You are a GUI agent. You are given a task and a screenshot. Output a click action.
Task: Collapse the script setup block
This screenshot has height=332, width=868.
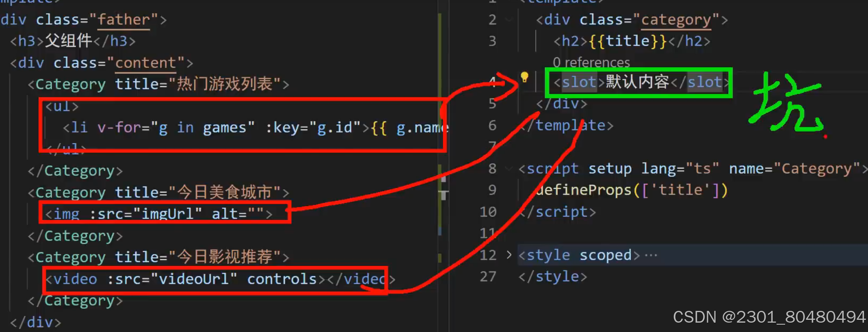click(x=509, y=168)
